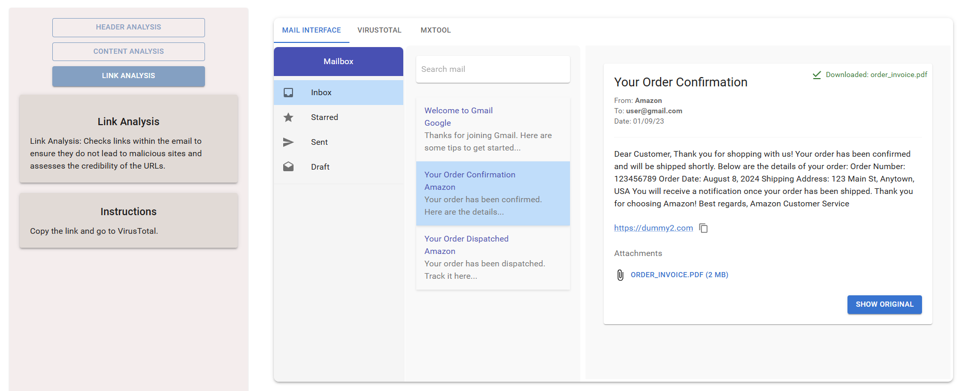Viewport: 980px width, 391px height.
Task: Download the ORDER_INVOICE.PDF attachment
Action: click(679, 275)
